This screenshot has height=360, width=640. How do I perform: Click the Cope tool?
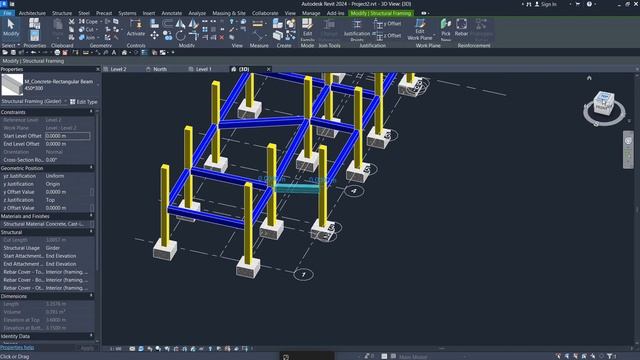88,22
